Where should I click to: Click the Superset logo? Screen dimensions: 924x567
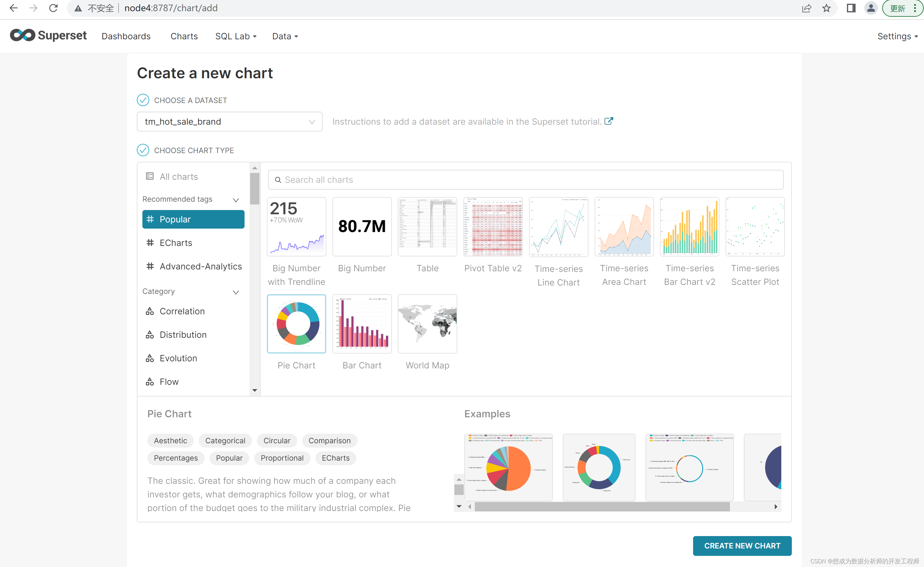[x=48, y=35]
